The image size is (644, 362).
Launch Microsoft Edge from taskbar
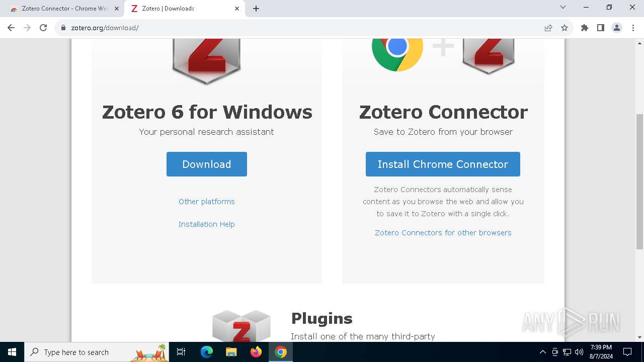[207, 352]
